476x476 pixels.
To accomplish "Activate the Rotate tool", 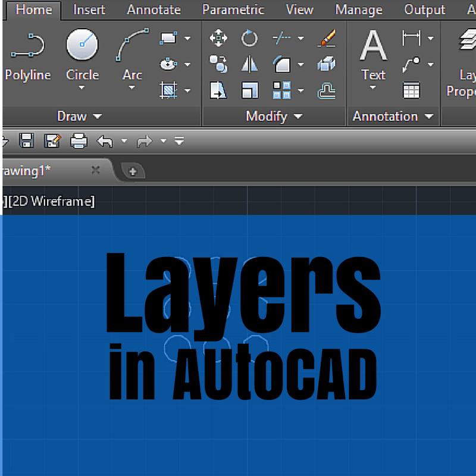I will 249,38.
